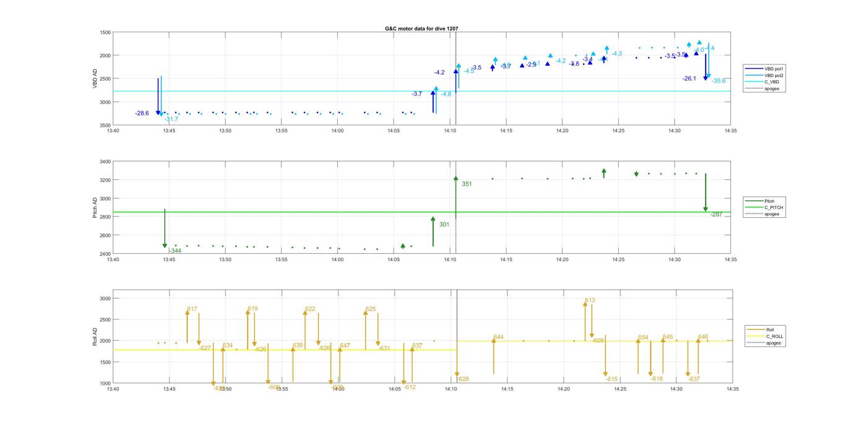Screen dimensions: 868x430
Task: Click the '-287' pitch data label
Action: coord(716,214)
